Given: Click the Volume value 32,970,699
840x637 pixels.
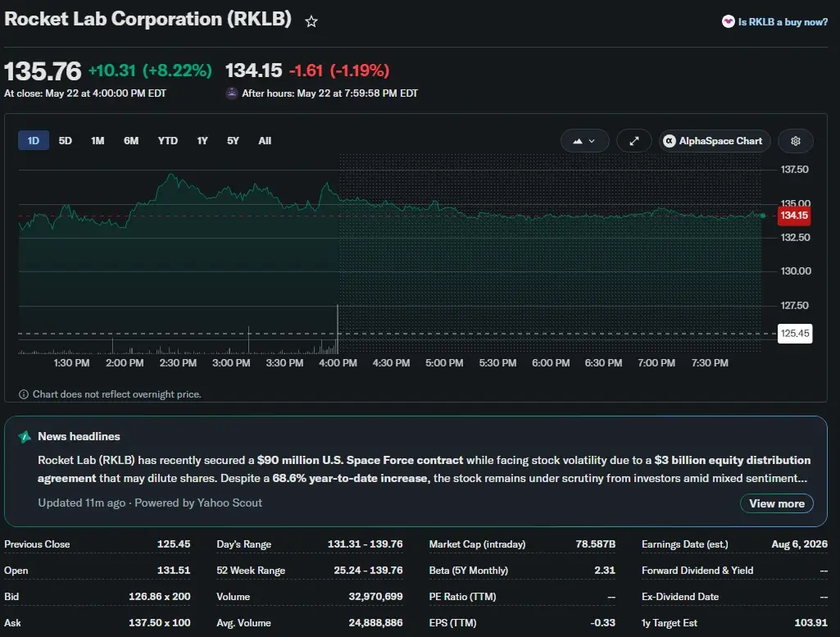Looking at the screenshot, I should click(375, 596).
